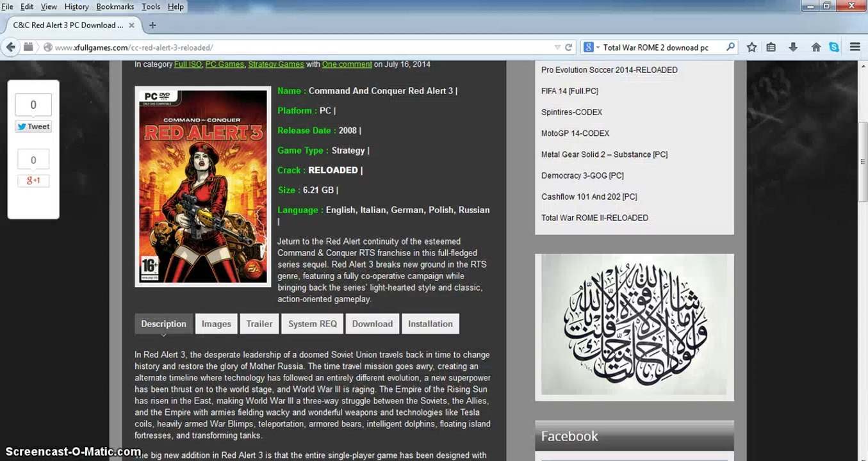This screenshot has width=868, height=461.
Task: Switch to the System REQ tab
Action: click(313, 324)
